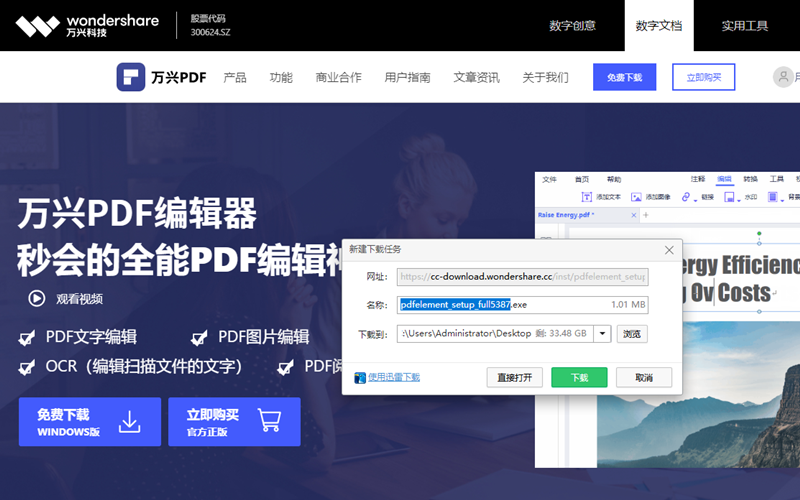Click the 万兴PDF logo icon

(x=131, y=77)
